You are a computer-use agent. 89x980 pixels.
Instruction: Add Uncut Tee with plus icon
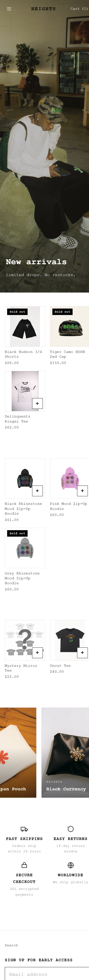point(82,652)
